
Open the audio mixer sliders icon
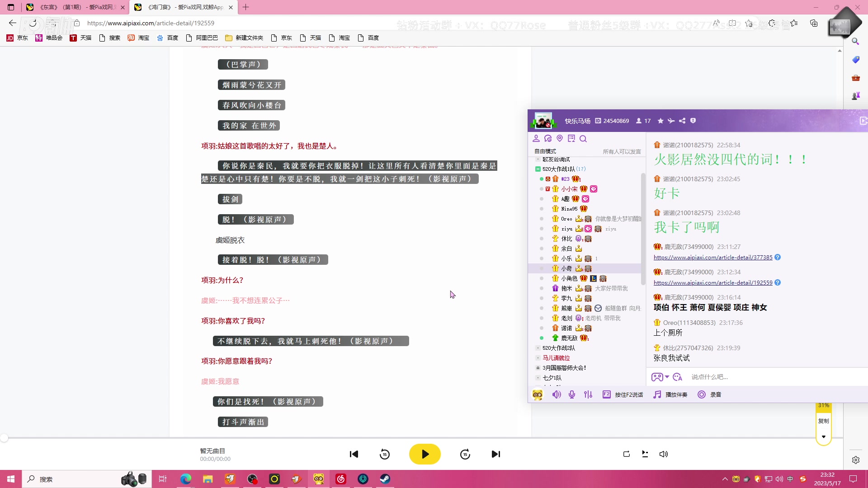[588, 394]
